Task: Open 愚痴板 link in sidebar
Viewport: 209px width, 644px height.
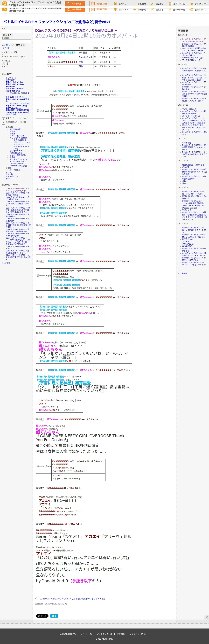Action: pos(13,157)
